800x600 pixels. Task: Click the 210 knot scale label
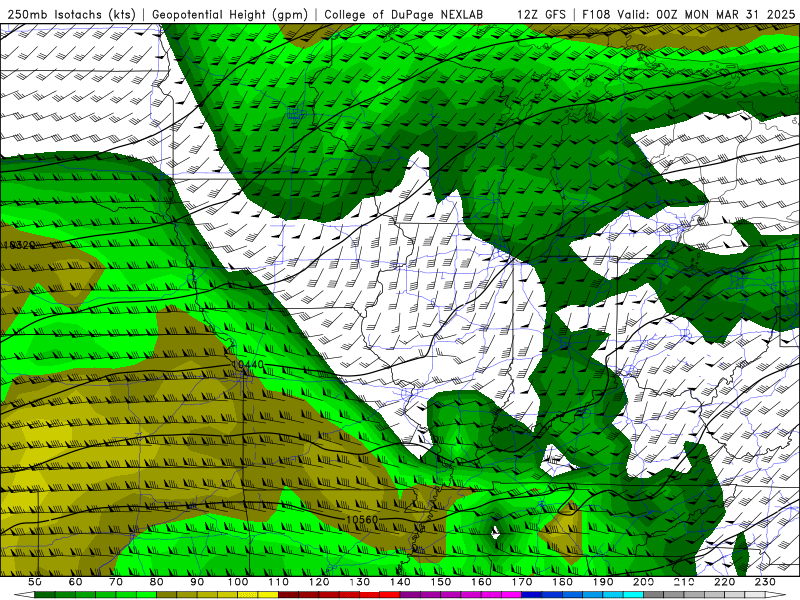click(x=684, y=582)
